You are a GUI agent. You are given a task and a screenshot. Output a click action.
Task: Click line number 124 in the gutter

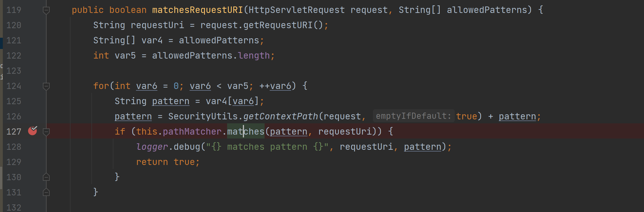(14, 86)
